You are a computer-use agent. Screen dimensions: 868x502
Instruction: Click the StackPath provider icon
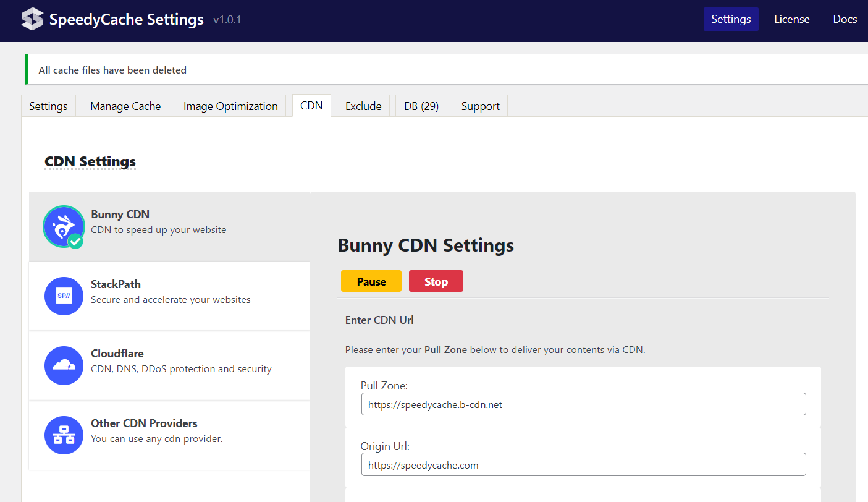[64, 296]
